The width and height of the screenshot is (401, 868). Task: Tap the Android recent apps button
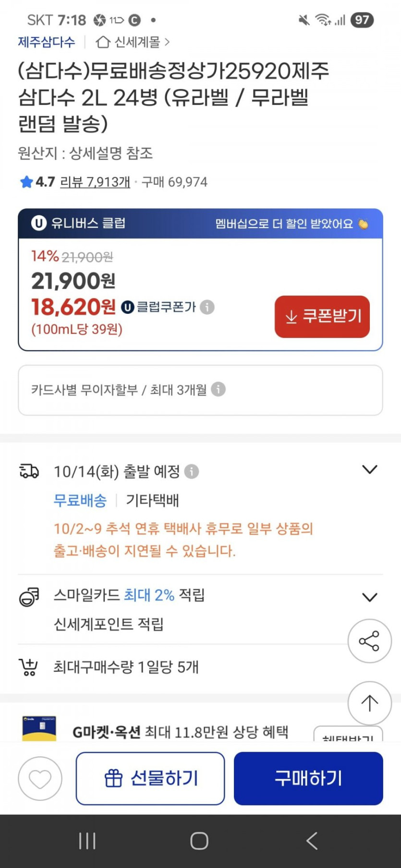(x=87, y=841)
